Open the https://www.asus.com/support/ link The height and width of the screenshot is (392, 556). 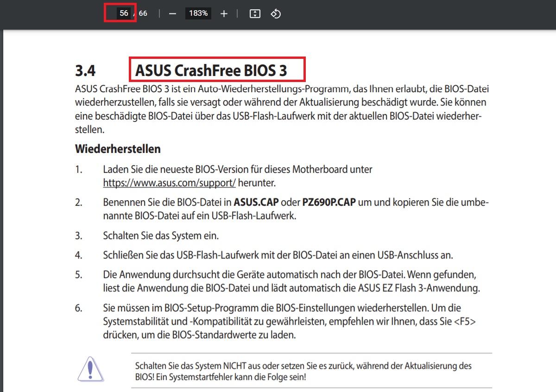tap(170, 183)
